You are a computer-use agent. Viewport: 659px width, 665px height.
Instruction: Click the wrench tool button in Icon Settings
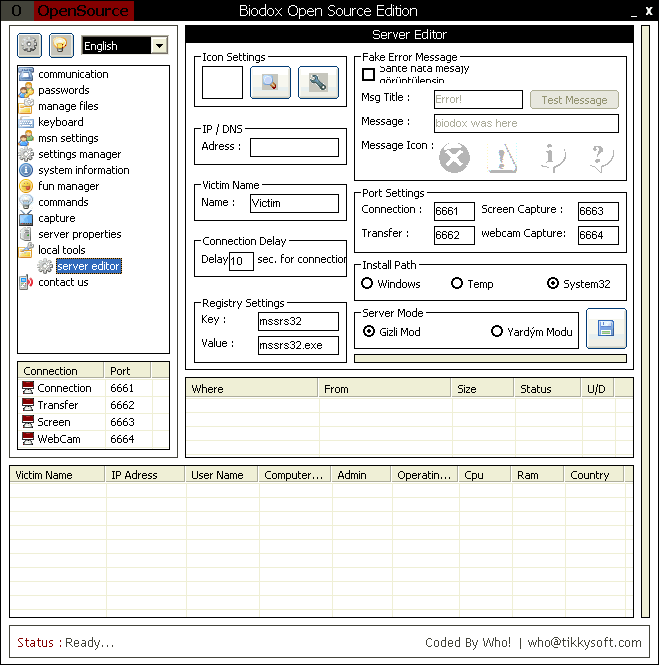318,83
